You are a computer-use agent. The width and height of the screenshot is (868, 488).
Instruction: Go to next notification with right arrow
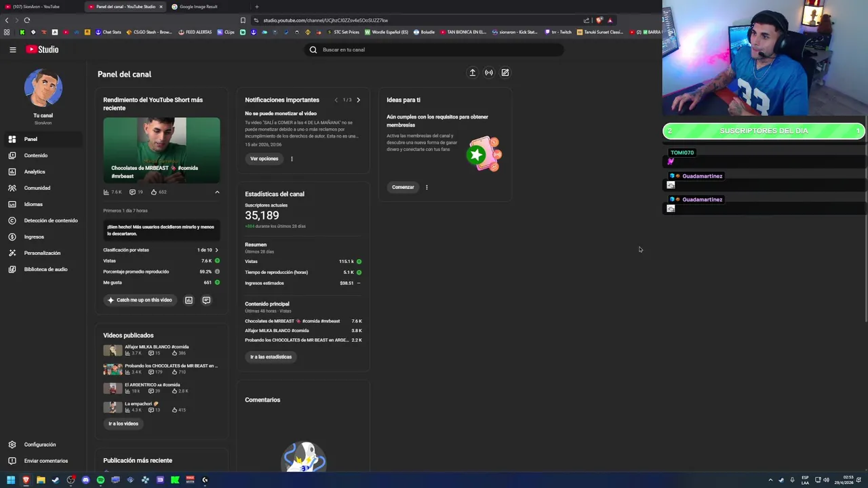pos(358,100)
